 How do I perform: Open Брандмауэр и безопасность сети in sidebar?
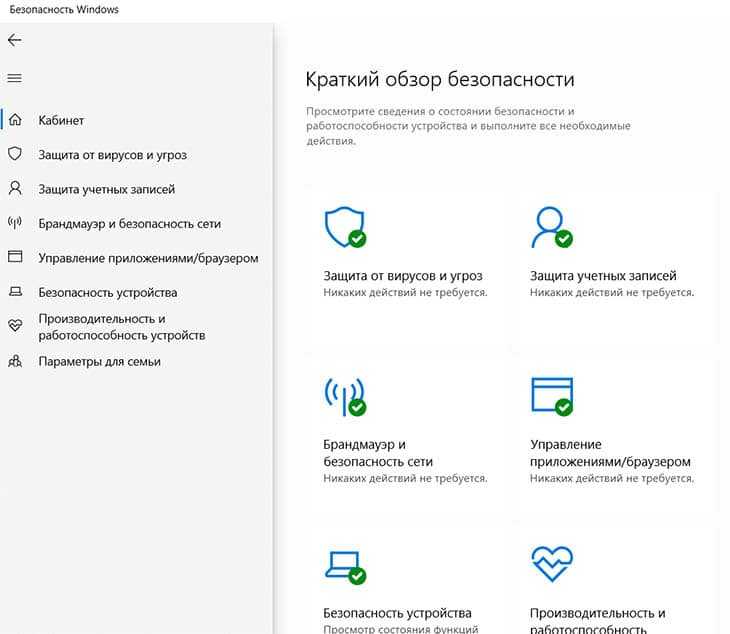(129, 224)
